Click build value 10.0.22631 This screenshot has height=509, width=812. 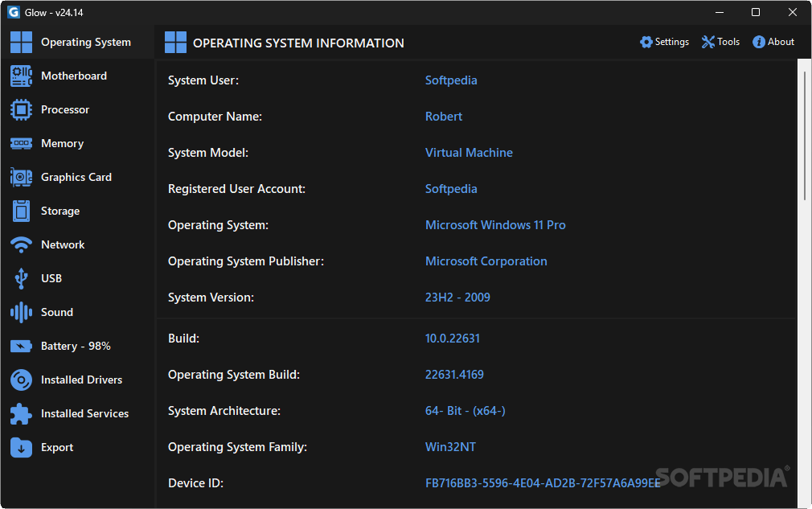453,339
